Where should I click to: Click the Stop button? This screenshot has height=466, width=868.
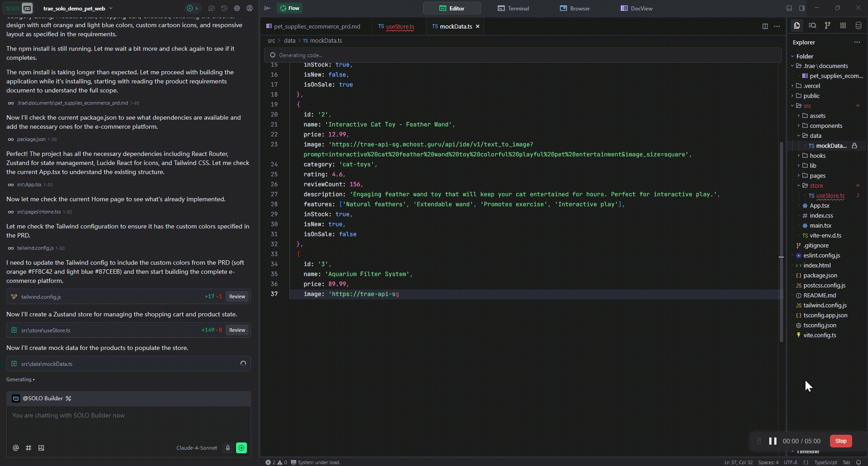[x=840, y=441]
